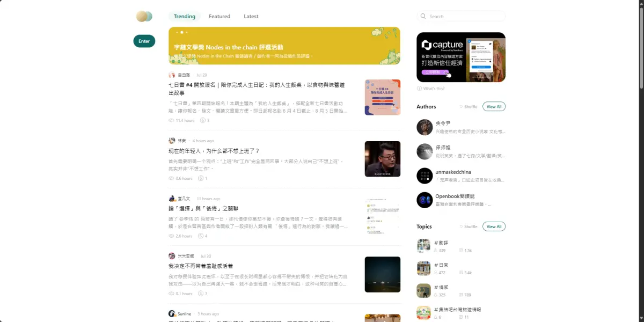Click the Search input field
Screen dimensions: 644x322
coord(461,17)
